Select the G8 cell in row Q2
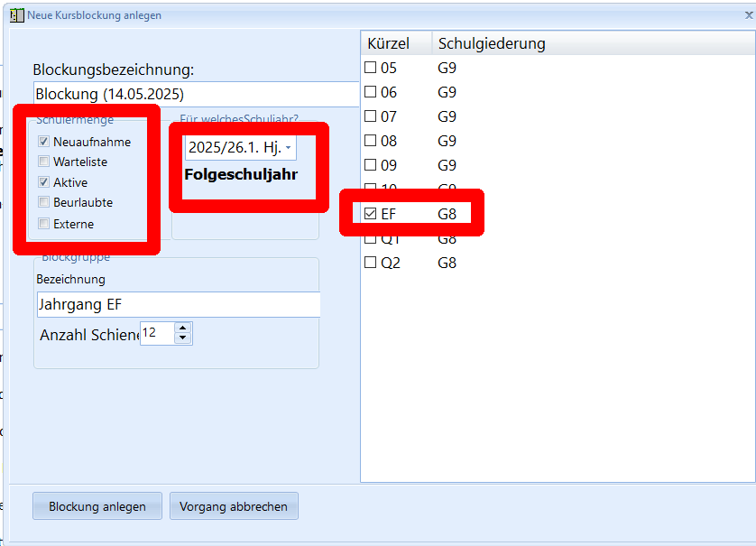The image size is (756, 546). [447, 263]
